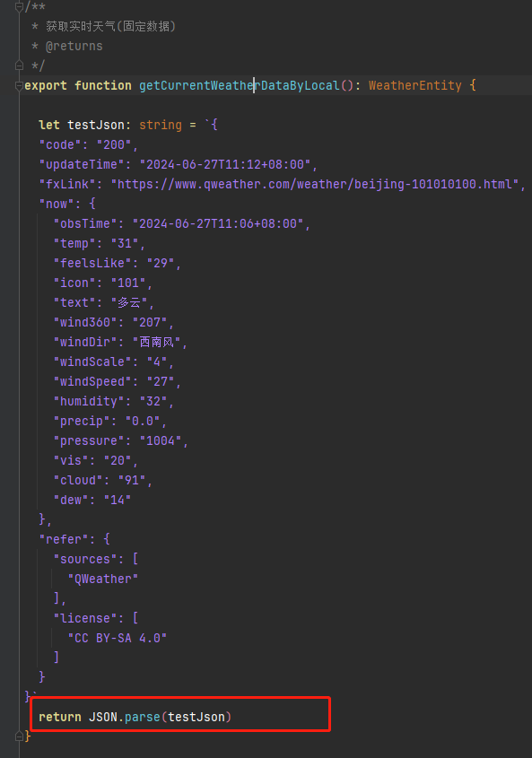The width and height of the screenshot is (532, 758).
Task: Click the testJson variable declaration
Action: coord(96,125)
